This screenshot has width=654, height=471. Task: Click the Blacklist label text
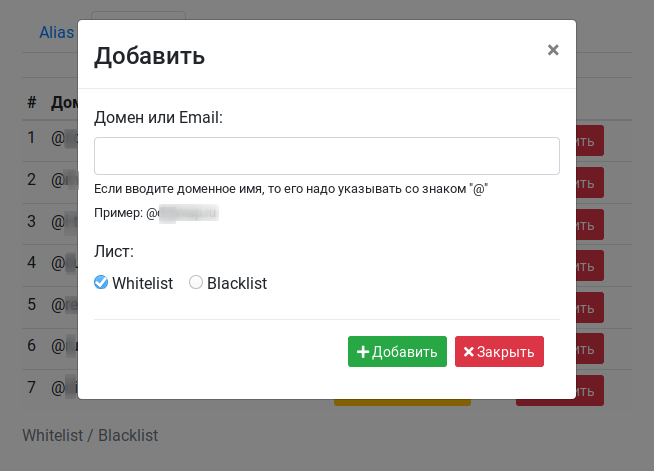(x=237, y=283)
